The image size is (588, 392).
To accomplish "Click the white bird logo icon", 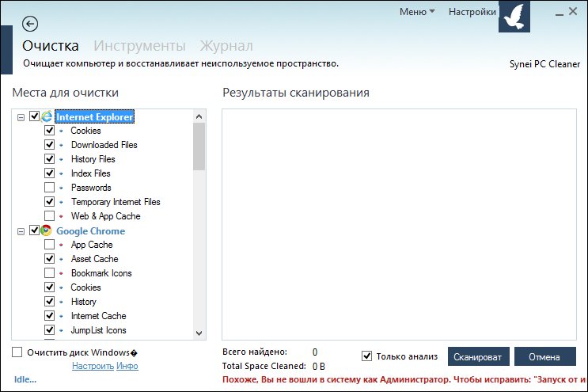I will 514,17.
